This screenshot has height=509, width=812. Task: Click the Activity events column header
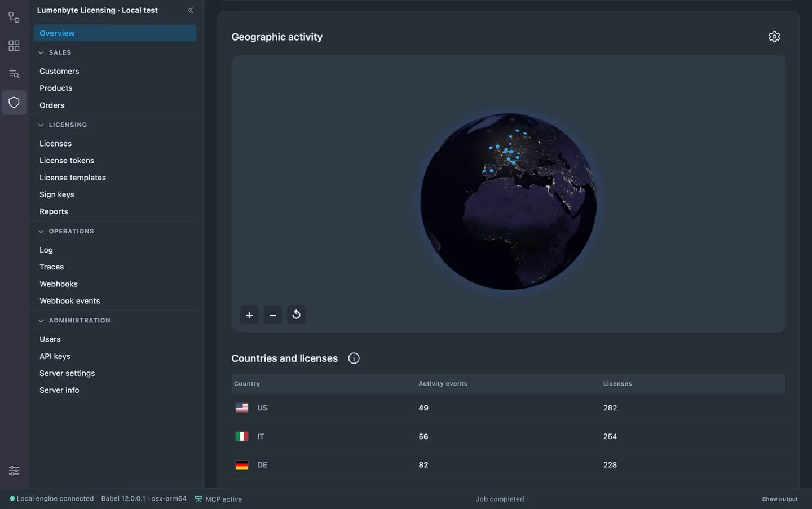click(x=443, y=384)
